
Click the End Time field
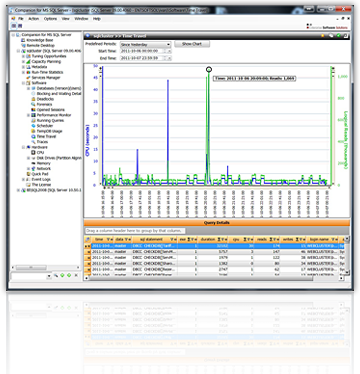pos(145,58)
